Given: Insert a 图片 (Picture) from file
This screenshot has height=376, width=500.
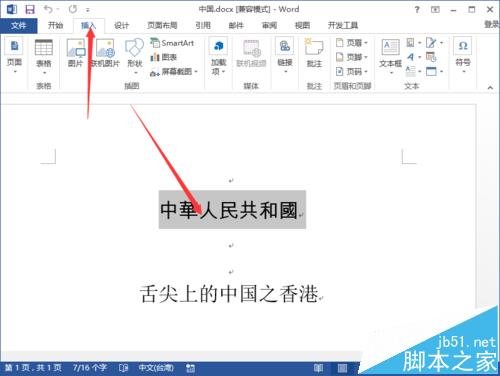Looking at the screenshot, I should click(76, 53).
